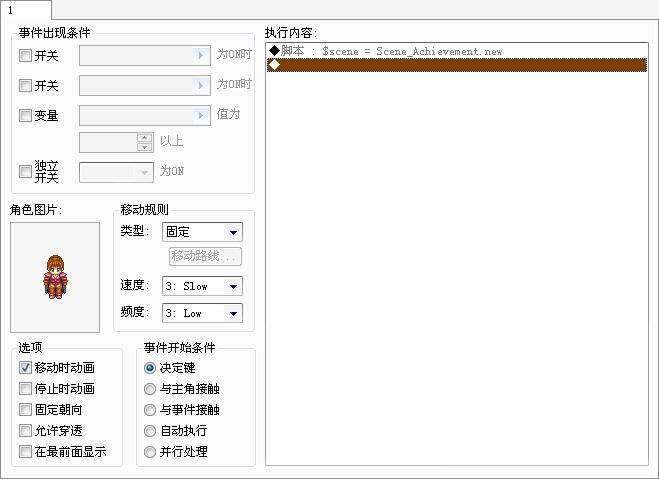Click the 移动路线 button
The width and height of the screenshot is (659, 480).
coord(205,256)
